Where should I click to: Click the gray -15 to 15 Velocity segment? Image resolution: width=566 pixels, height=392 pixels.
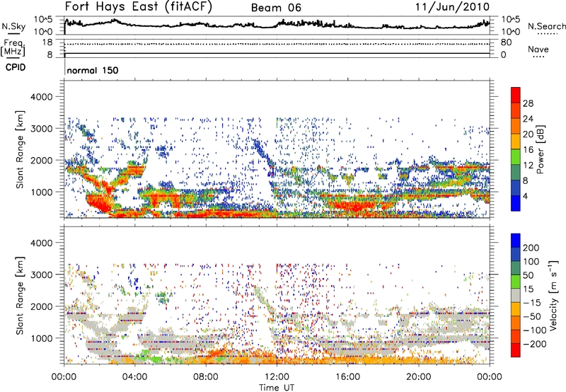[516, 296]
